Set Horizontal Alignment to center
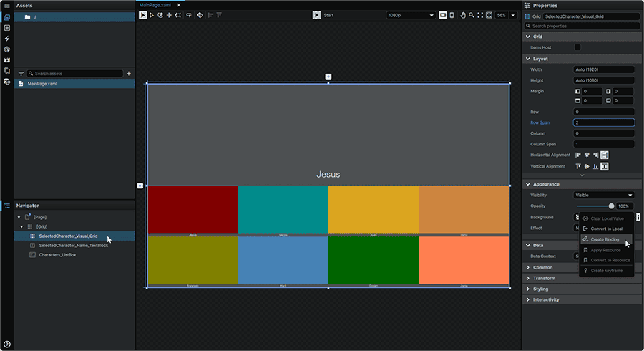644x351 pixels. [587, 155]
